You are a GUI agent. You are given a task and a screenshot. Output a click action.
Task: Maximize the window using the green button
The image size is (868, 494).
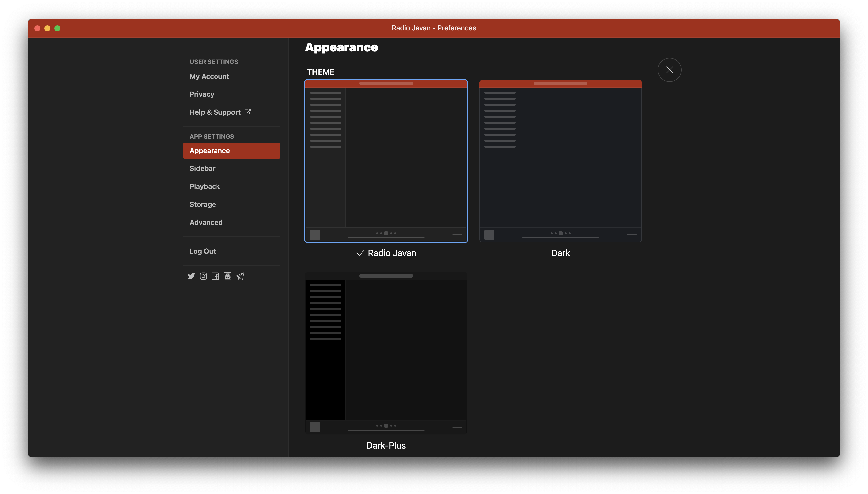[57, 28]
